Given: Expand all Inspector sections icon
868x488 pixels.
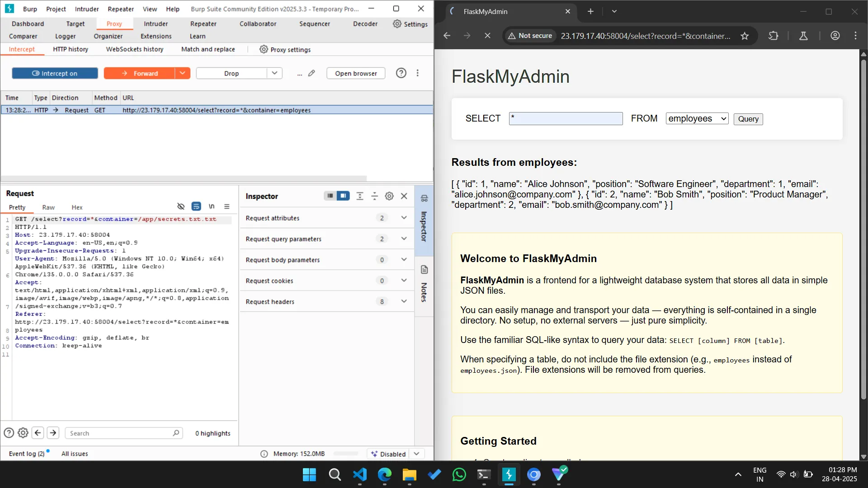Looking at the screenshot, I should pyautogui.click(x=360, y=196).
